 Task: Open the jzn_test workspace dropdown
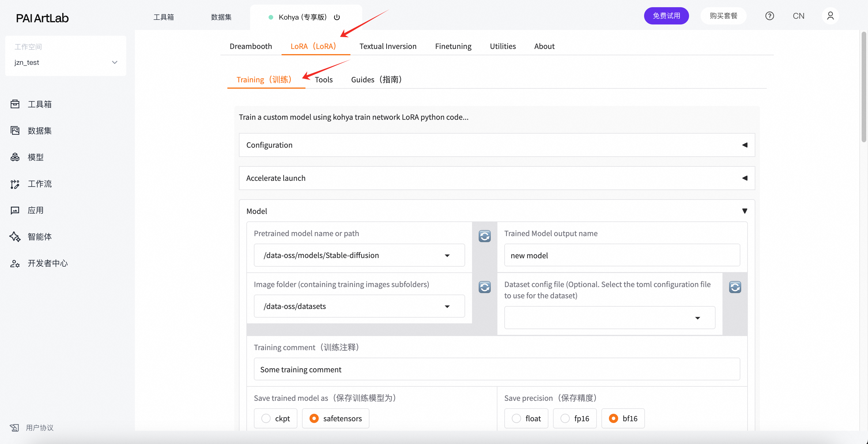pyautogui.click(x=66, y=62)
